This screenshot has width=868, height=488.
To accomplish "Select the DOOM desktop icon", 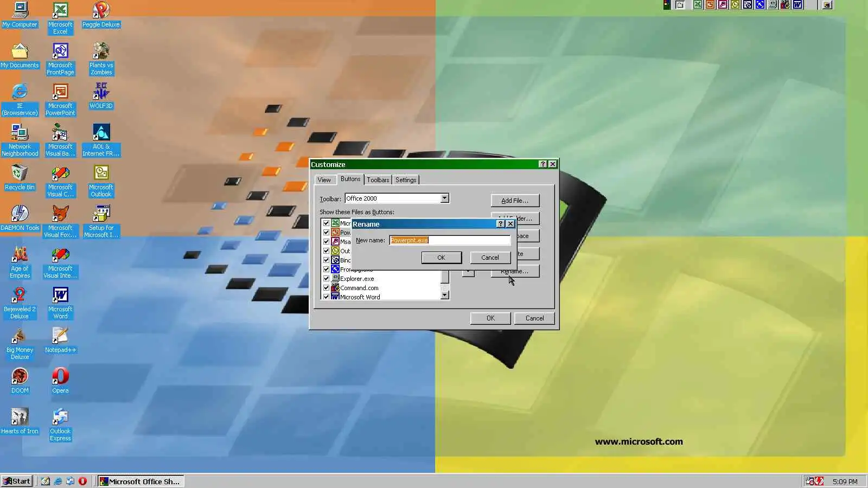I will point(20,381).
